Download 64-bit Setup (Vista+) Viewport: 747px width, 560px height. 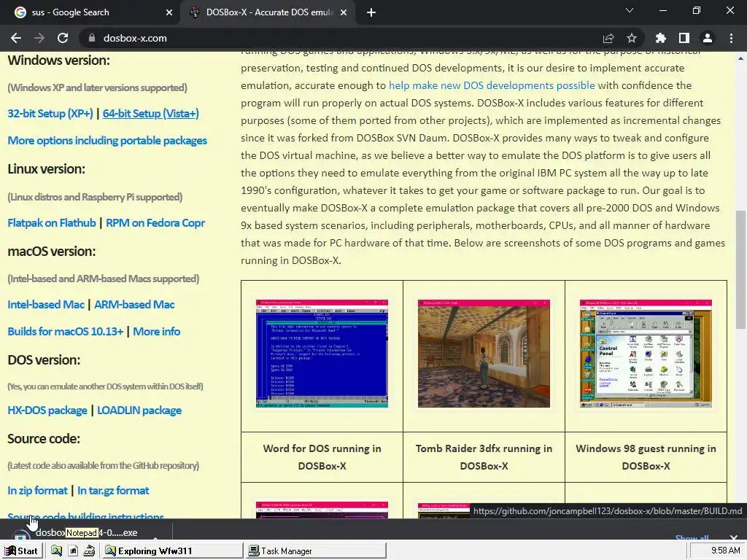pyautogui.click(x=150, y=113)
